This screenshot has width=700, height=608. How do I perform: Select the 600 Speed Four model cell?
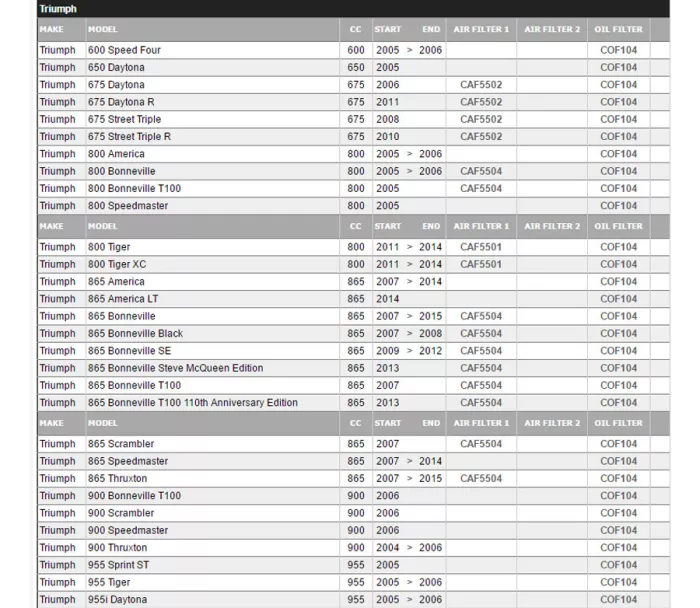coord(124,50)
